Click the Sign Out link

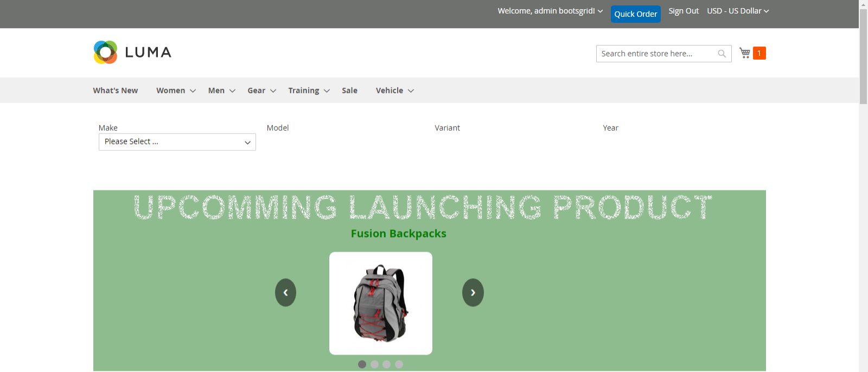(684, 11)
